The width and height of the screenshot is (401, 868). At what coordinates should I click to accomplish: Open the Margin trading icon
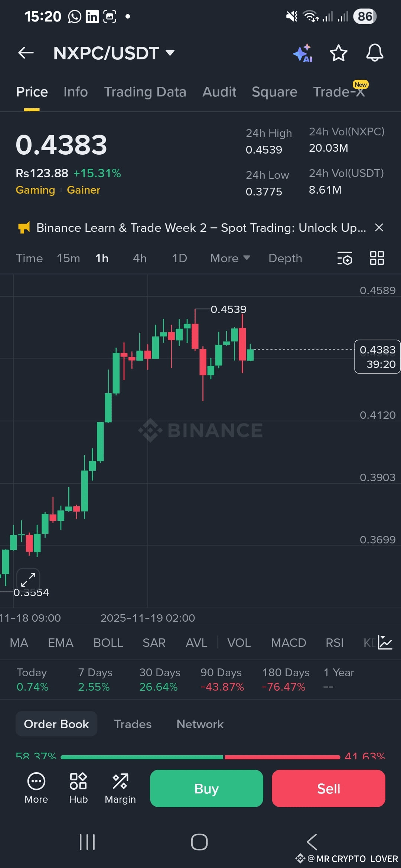pyautogui.click(x=120, y=788)
